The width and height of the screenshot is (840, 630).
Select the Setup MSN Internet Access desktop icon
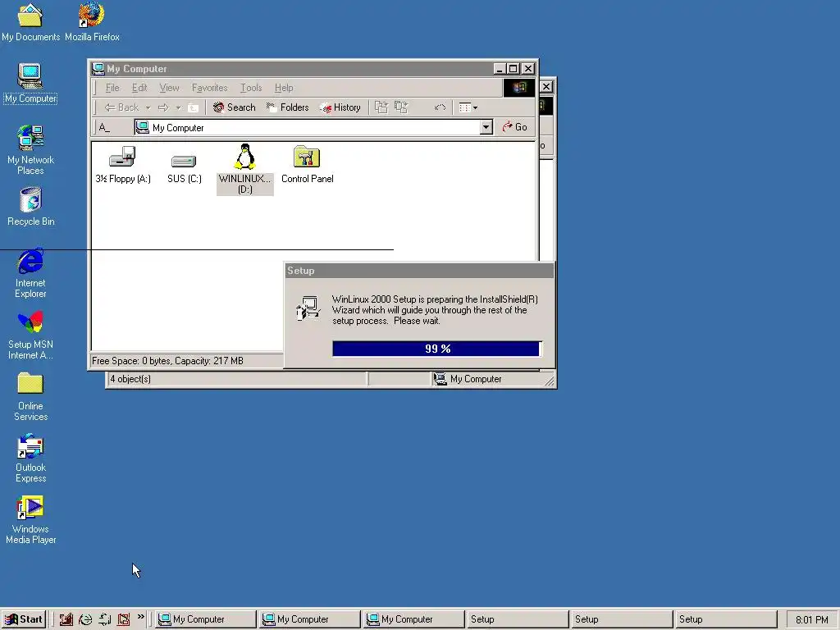[30, 322]
